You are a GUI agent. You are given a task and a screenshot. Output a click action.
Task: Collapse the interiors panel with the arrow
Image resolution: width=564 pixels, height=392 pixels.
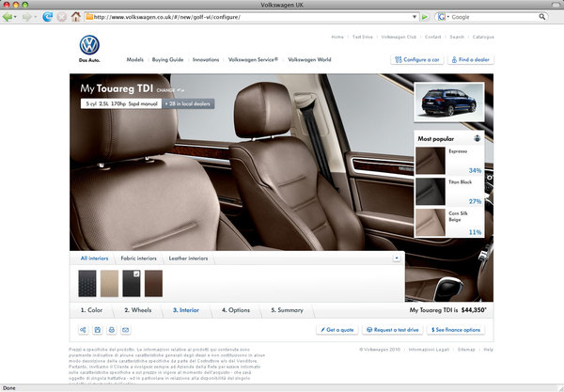point(397,258)
